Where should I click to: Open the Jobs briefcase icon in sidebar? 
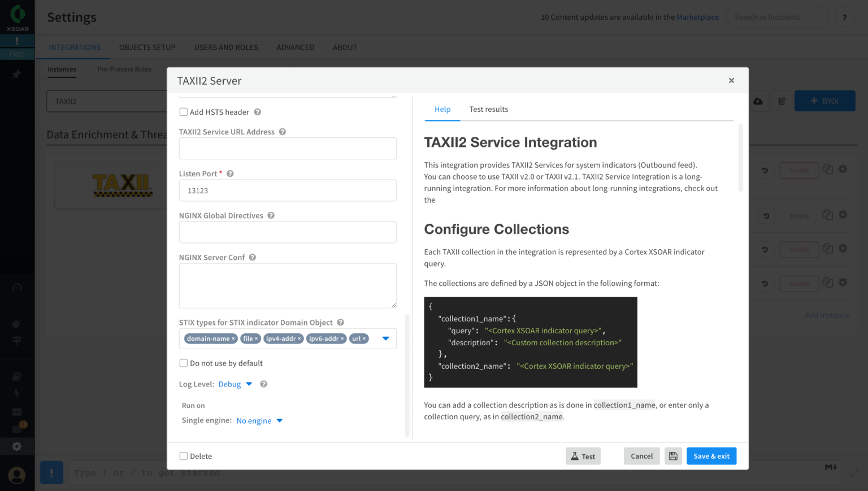pyautogui.click(x=17, y=411)
